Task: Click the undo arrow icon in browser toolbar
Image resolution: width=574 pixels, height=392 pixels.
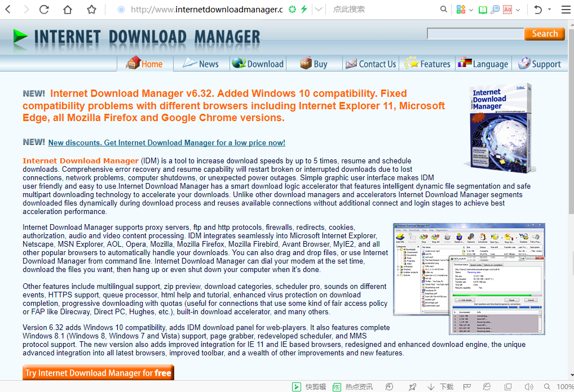Action: 538,10
